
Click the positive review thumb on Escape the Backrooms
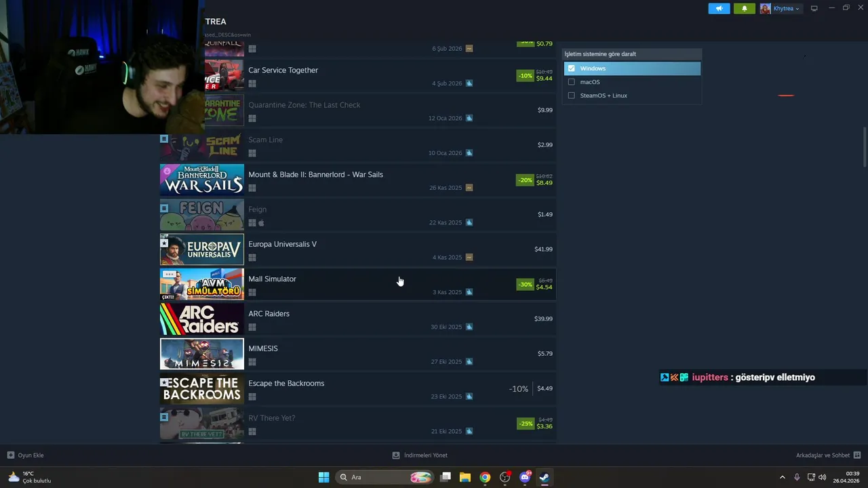pyautogui.click(x=469, y=396)
